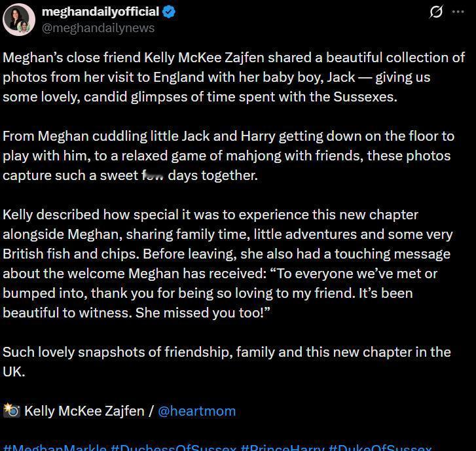Click the paragraph starting "Kelly described how"
The height and width of the screenshot is (451, 476).
[228, 263]
